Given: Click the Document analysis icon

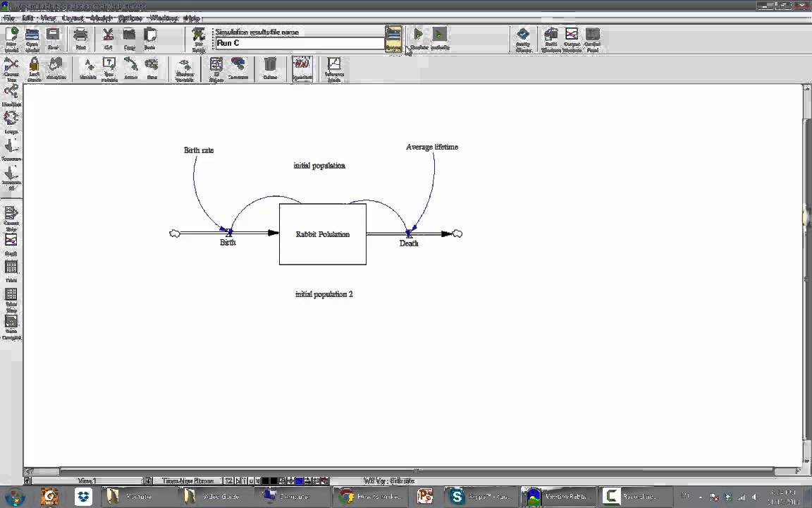Looking at the screenshot, I should tap(11, 150).
